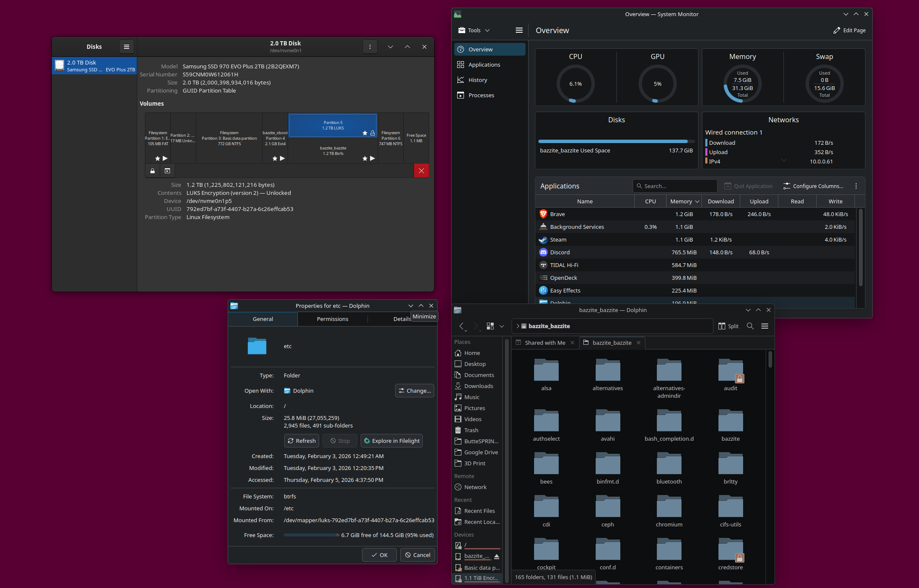Click Split view in Dolphin toolbar
The width and height of the screenshot is (919, 588).
728,326
